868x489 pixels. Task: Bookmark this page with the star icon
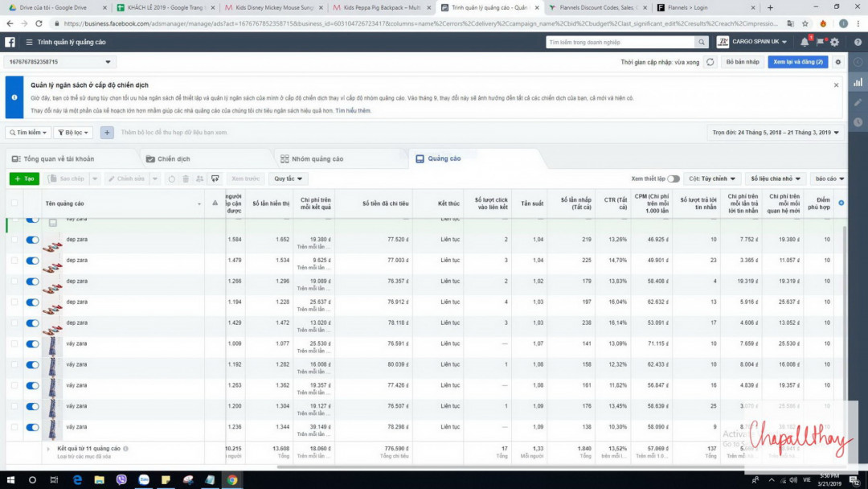coord(805,24)
